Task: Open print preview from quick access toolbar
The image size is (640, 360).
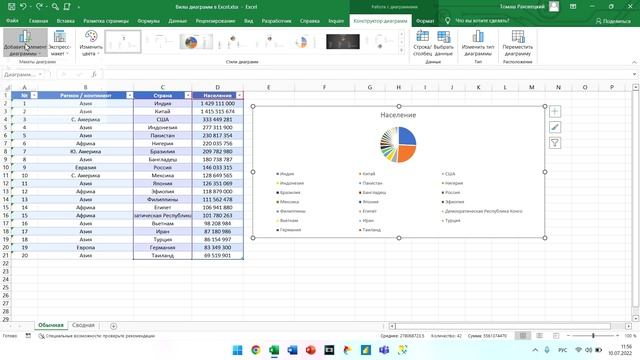Action: click(55, 7)
